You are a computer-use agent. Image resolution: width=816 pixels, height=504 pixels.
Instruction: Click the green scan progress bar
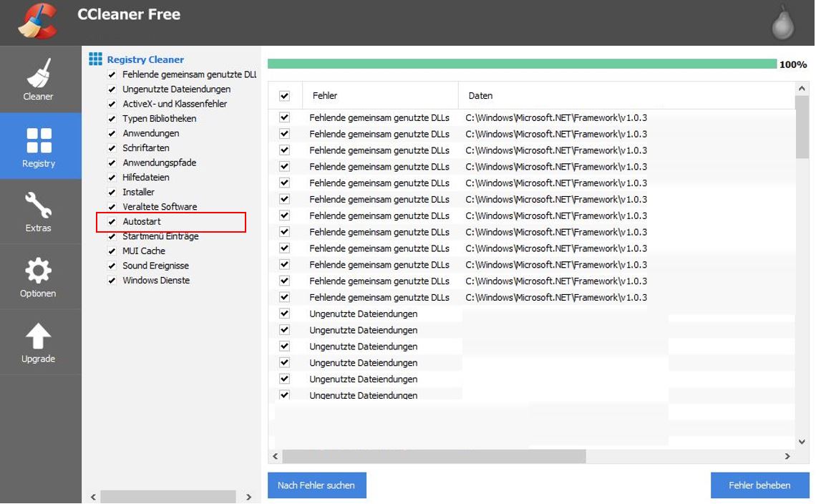[522, 64]
